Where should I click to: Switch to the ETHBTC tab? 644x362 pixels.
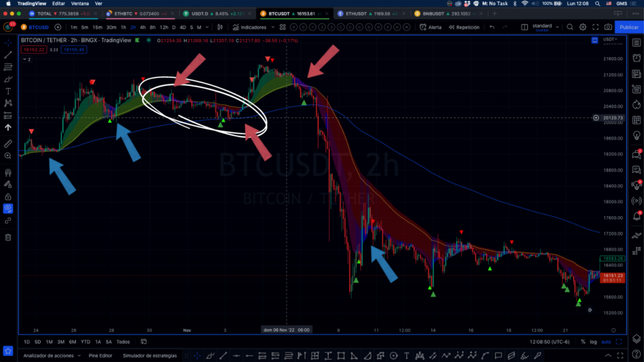[140, 14]
